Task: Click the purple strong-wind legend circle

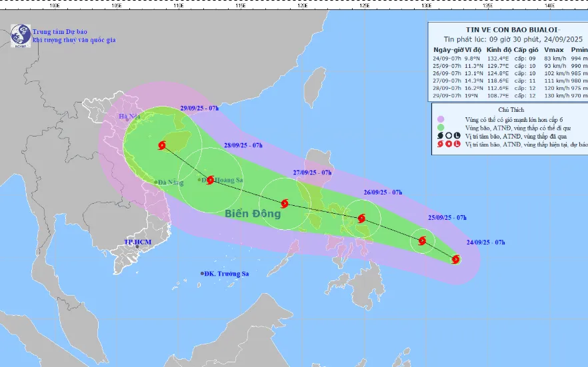Action: tap(441, 118)
